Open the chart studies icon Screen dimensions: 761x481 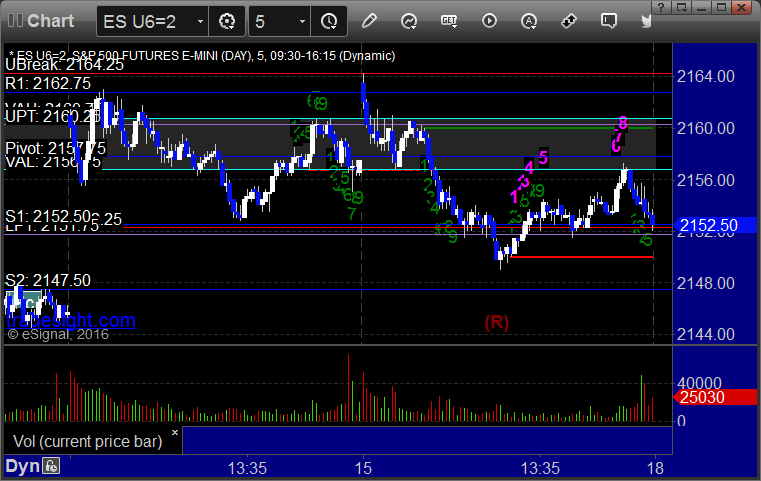coord(409,21)
